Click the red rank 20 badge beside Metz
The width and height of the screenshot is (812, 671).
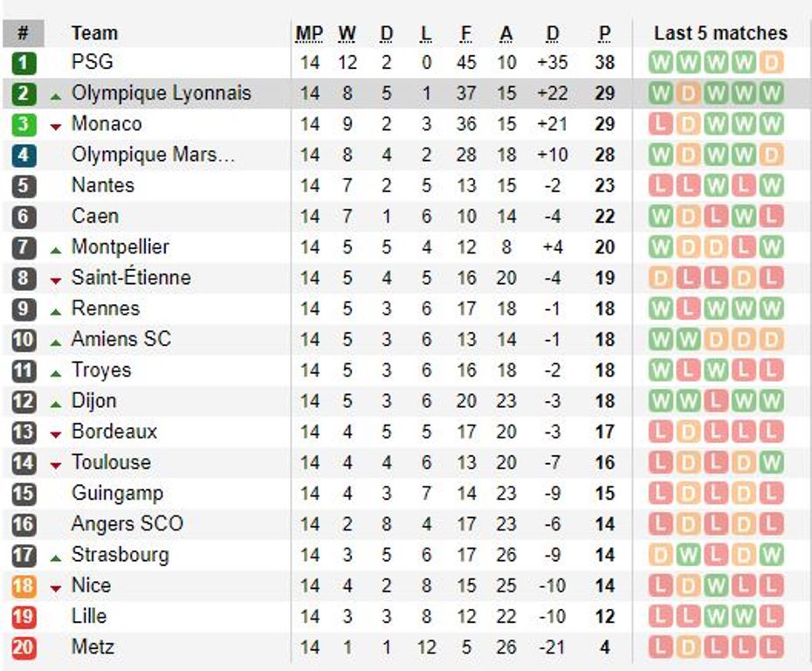click(24, 647)
